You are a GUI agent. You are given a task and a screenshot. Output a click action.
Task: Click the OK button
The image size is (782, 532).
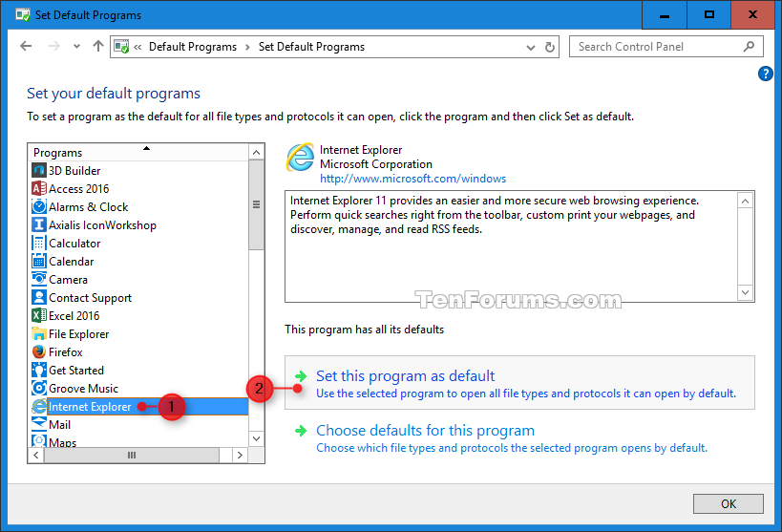[x=729, y=503]
